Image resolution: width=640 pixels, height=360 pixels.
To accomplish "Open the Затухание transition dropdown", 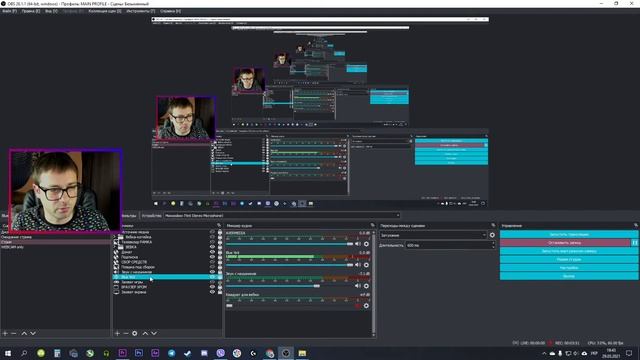I will tap(433, 235).
